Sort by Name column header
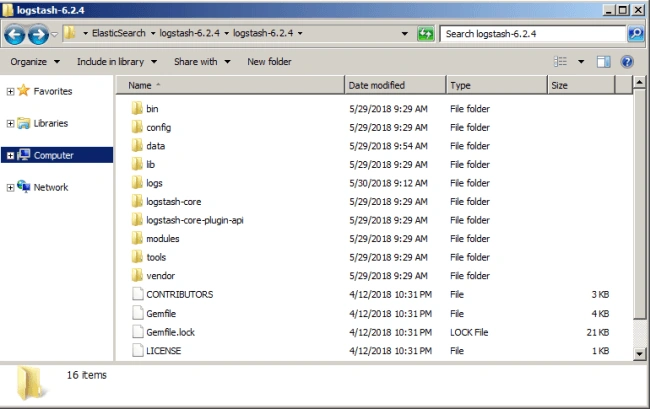The height and width of the screenshot is (409, 650). pos(230,85)
